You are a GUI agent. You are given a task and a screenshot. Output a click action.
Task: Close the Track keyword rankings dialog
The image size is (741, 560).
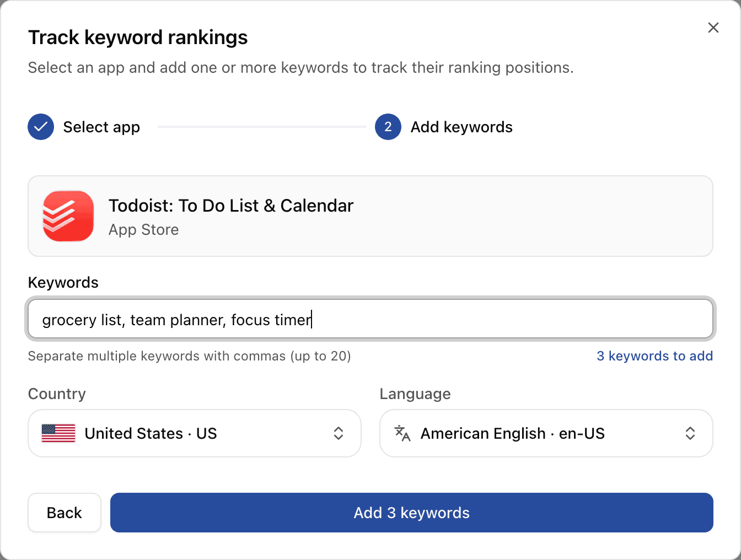(713, 28)
